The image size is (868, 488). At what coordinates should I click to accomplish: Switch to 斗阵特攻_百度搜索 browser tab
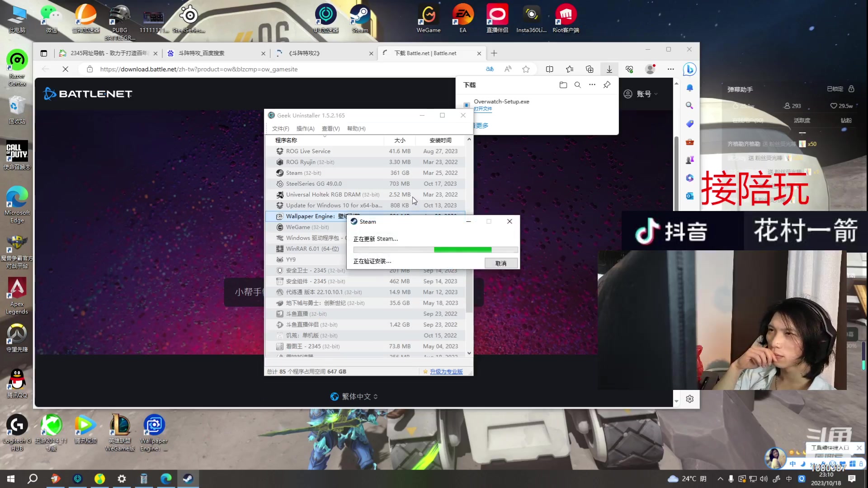point(216,53)
